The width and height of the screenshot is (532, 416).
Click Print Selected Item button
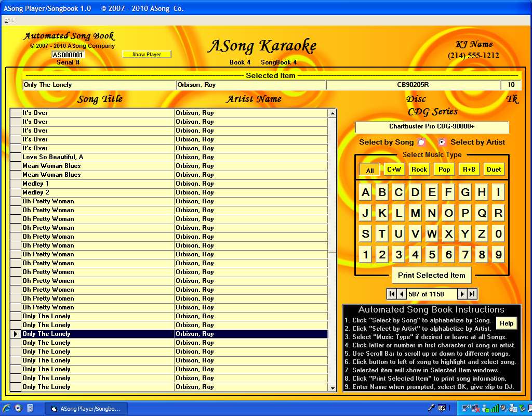point(431,275)
